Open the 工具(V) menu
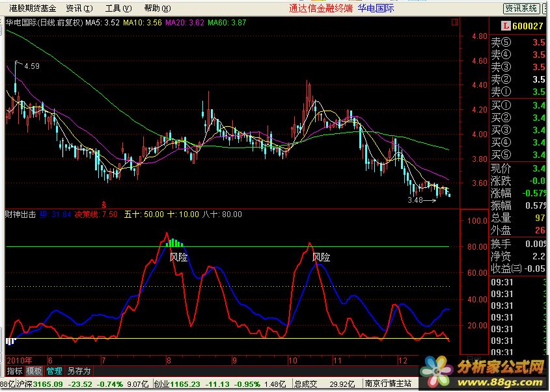This screenshot has height=392, width=550. 118,8
